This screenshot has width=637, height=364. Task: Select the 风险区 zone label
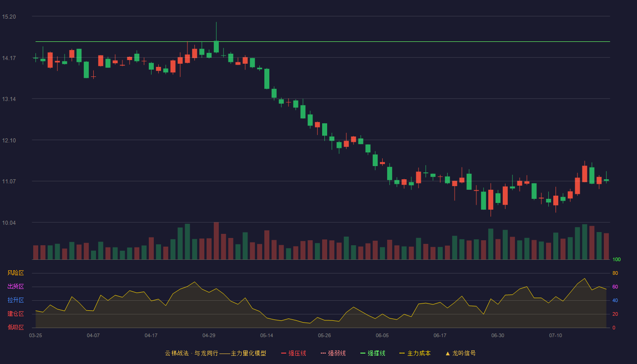15,273
